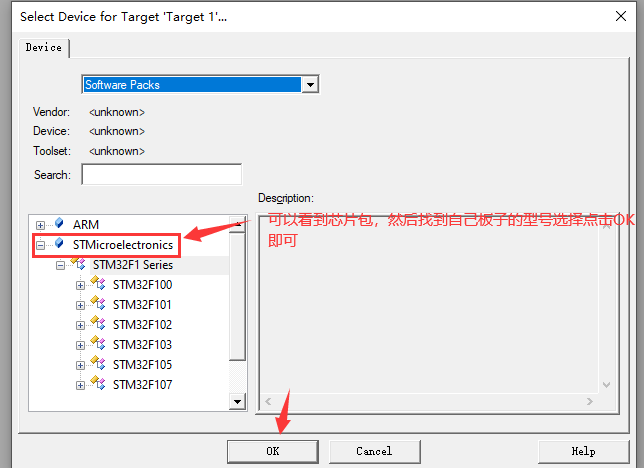The width and height of the screenshot is (644, 468).
Task: Click the STM32F101 chip icon
Action: [x=98, y=305]
